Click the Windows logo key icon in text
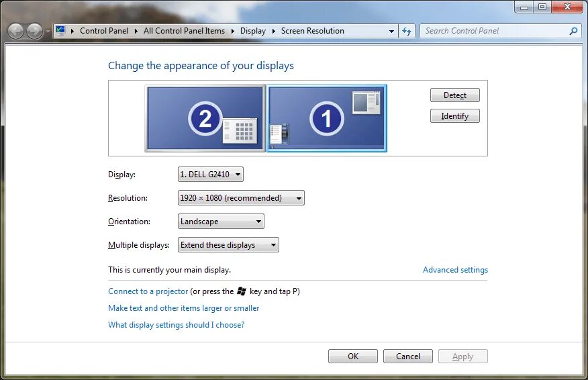 tap(242, 291)
